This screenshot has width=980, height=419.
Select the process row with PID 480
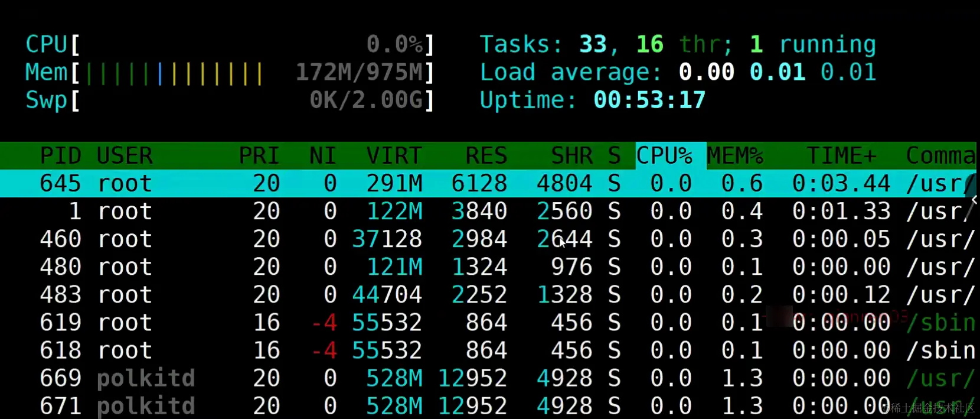(488, 267)
